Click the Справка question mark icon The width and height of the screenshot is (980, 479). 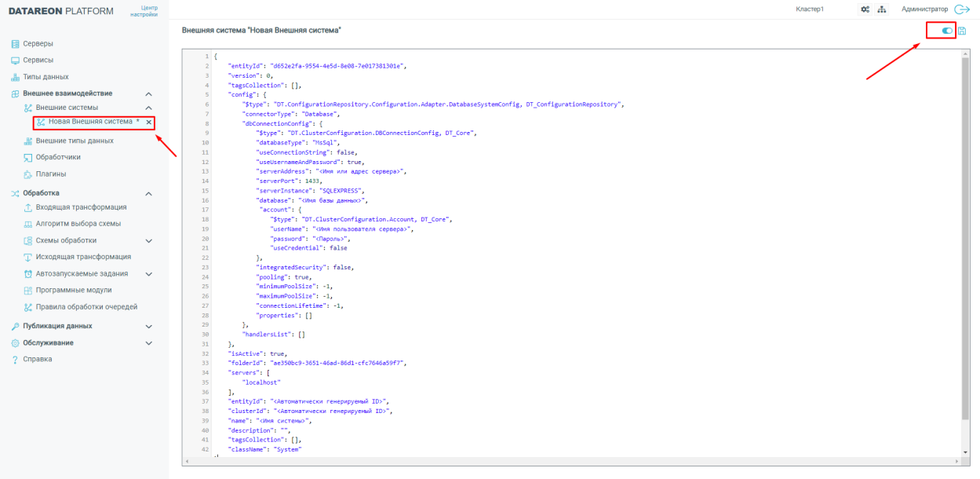[15, 360]
